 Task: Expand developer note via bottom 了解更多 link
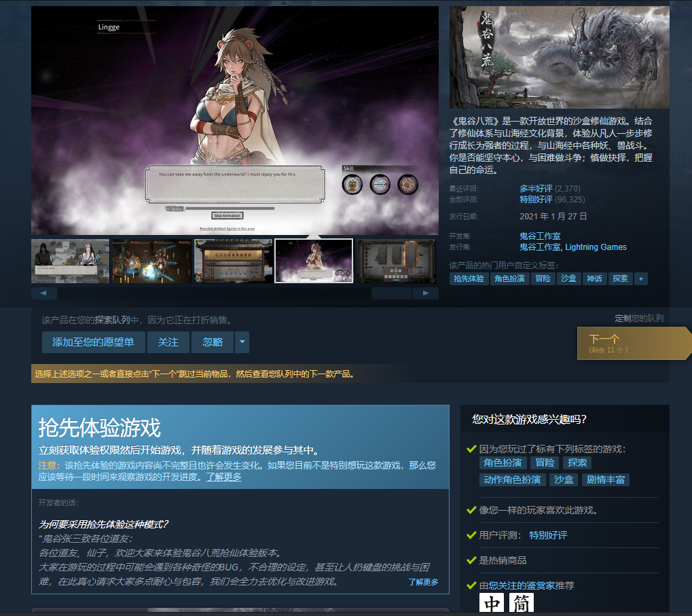423,582
